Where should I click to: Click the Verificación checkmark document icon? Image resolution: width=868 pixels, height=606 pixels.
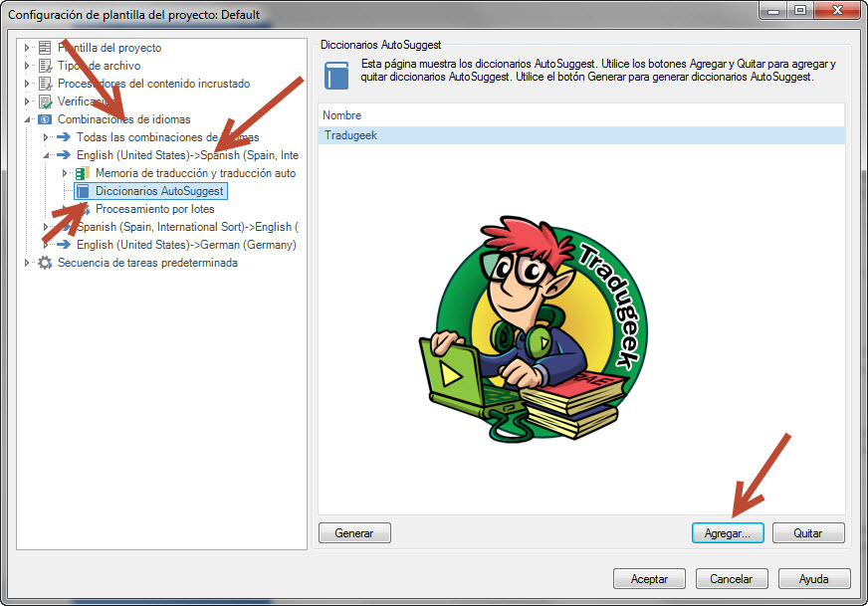[44, 101]
